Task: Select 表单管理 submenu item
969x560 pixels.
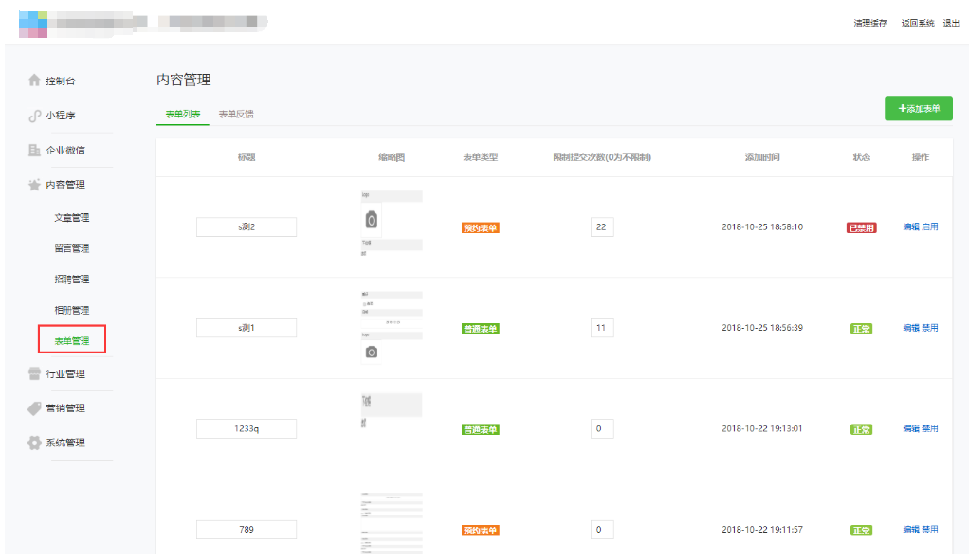Action: (x=72, y=341)
